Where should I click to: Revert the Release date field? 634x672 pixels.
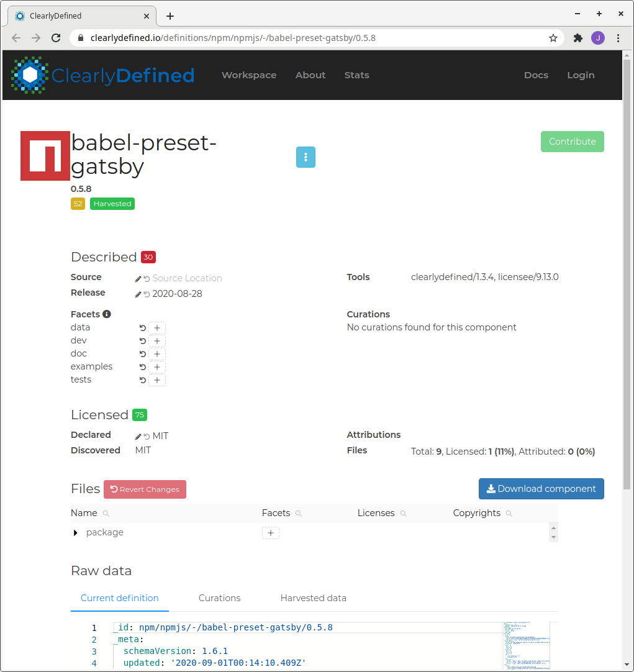coord(147,294)
